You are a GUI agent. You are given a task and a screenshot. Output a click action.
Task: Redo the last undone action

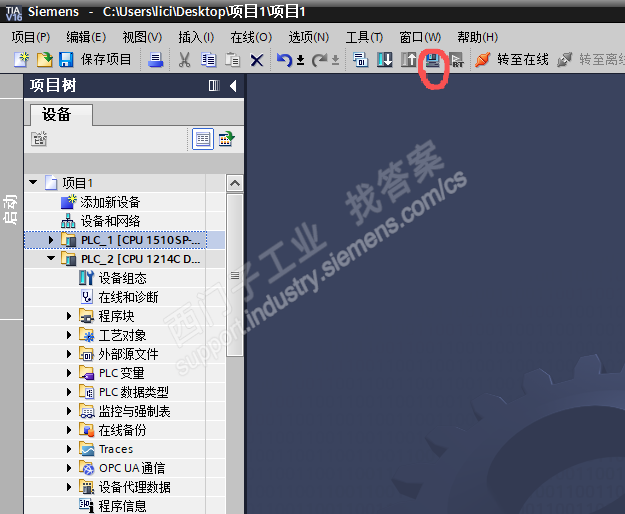point(319,60)
